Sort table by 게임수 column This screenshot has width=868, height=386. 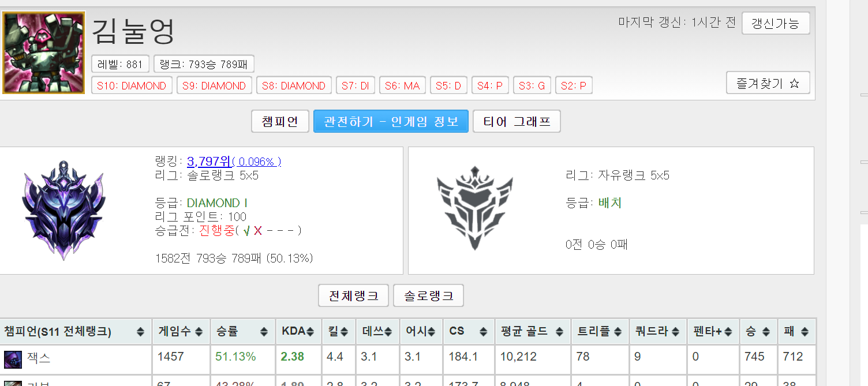181,332
